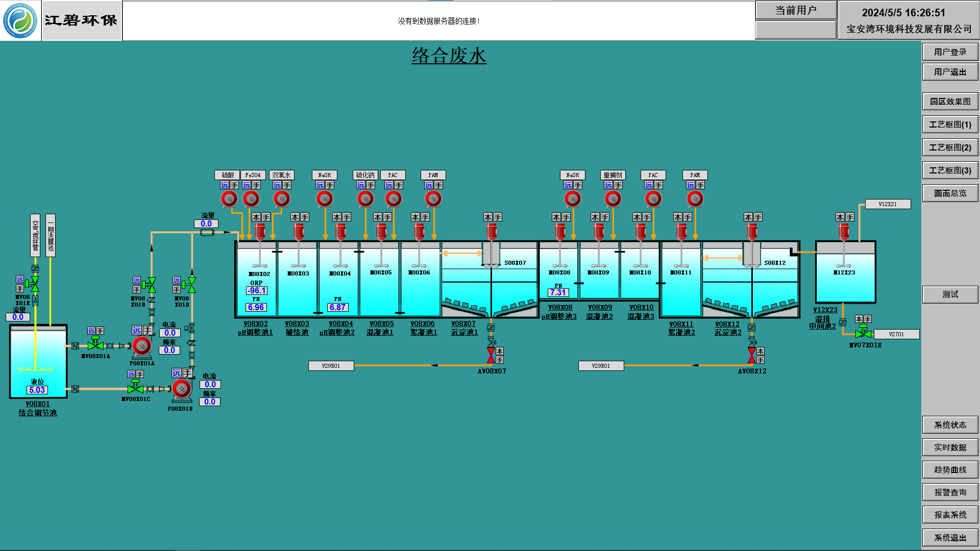
Task: Click red valve AV08X07
Action: pyautogui.click(x=491, y=355)
